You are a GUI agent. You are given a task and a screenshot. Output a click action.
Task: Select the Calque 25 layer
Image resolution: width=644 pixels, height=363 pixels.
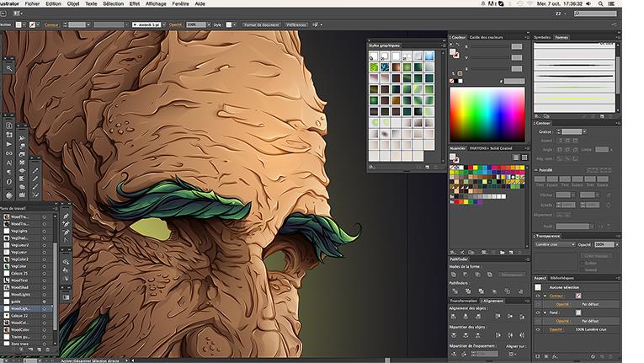tap(19, 274)
